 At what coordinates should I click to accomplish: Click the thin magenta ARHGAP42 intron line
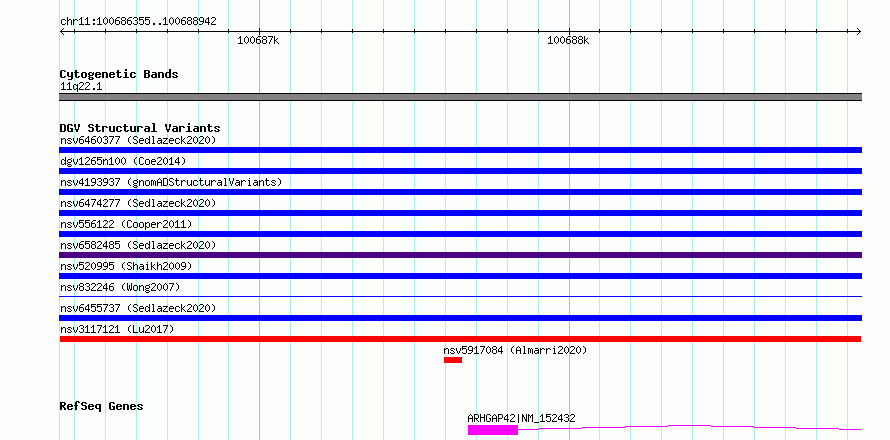(x=690, y=426)
